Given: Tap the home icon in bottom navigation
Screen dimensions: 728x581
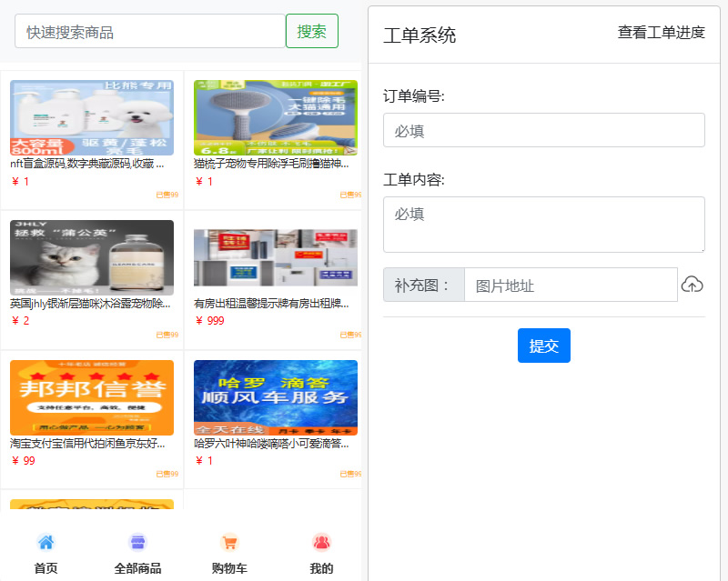Looking at the screenshot, I should (x=45, y=543).
